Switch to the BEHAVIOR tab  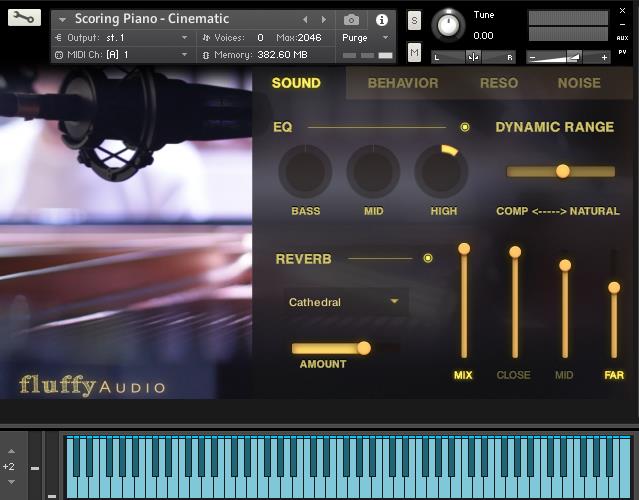pos(403,83)
